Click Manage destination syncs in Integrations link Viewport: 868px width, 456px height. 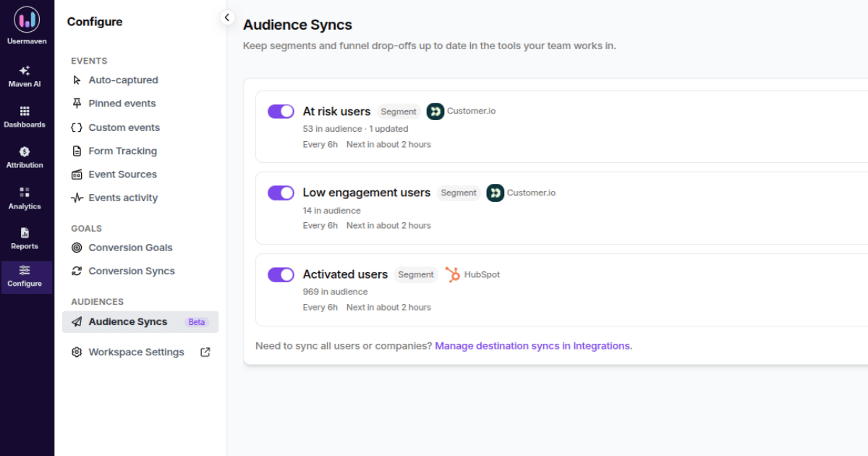(533, 346)
